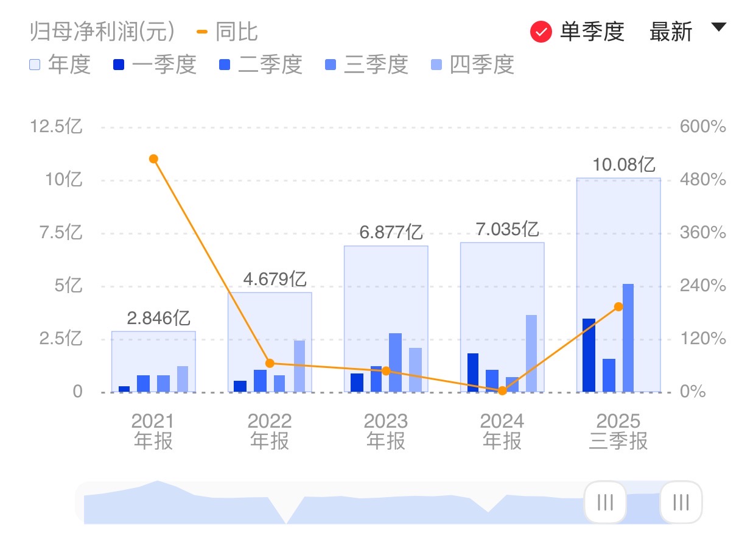Move the left range slider handle
This screenshot has width=756, height=541.
pyautogui.click(x=605, y=502)
